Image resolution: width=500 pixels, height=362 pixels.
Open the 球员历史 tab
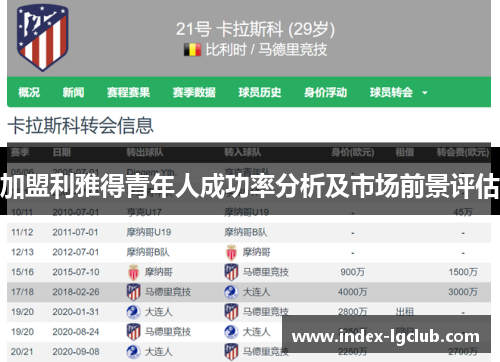pos(260,92)
